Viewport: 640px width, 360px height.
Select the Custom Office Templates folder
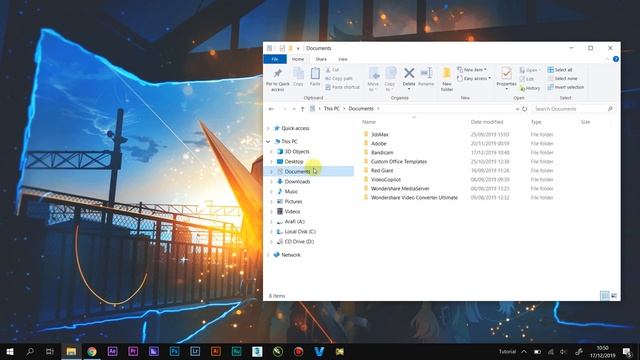(399, 162)
